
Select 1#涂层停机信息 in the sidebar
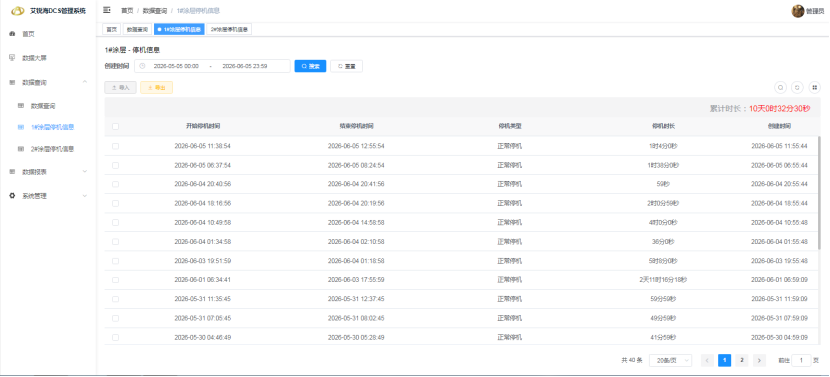[x=52, y=127]
